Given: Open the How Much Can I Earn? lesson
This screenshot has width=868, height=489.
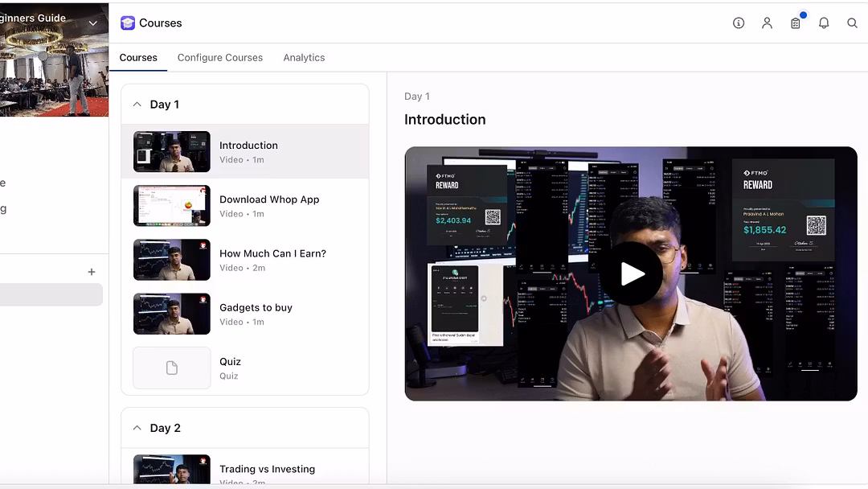Looking at the screenshot, I should tap(272, 253).
